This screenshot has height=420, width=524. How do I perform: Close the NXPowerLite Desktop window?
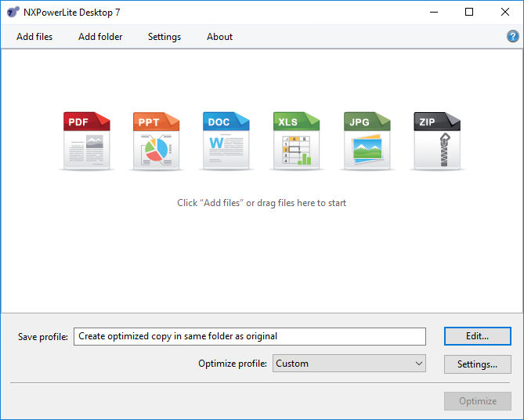(x=505, y=12)
